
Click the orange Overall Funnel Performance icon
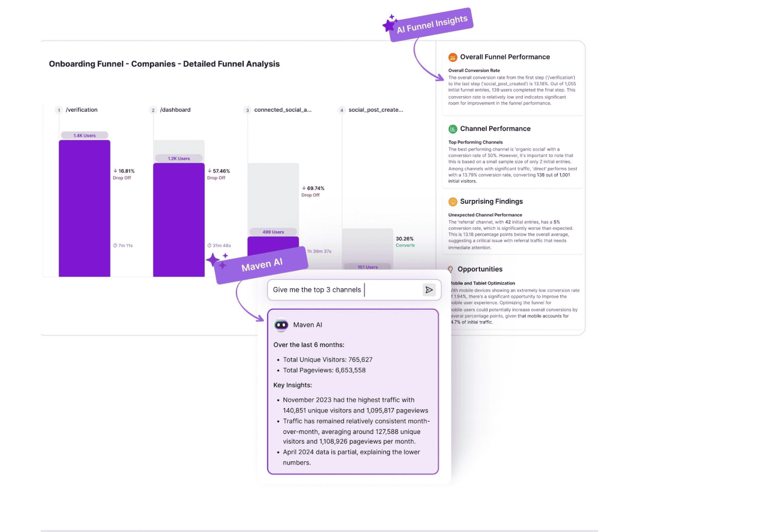pos(453,57)
